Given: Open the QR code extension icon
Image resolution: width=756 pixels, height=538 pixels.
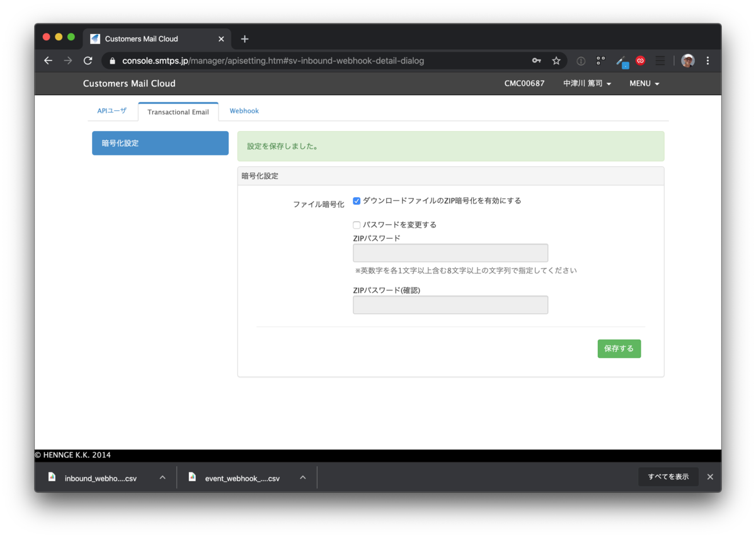Looking at the screenshot, I should [x=600, y=60].
